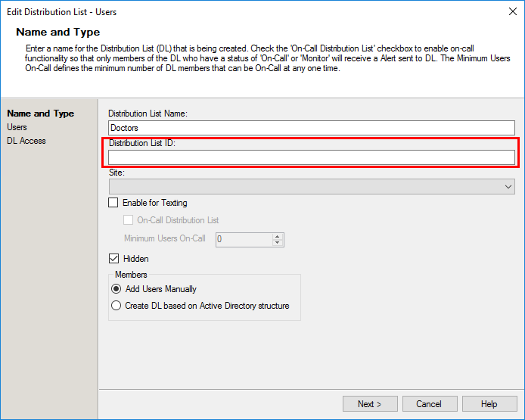This screenshot has width=525, height=420.
Task: Open the Site dropdown arrow
Action: point(508,187)
